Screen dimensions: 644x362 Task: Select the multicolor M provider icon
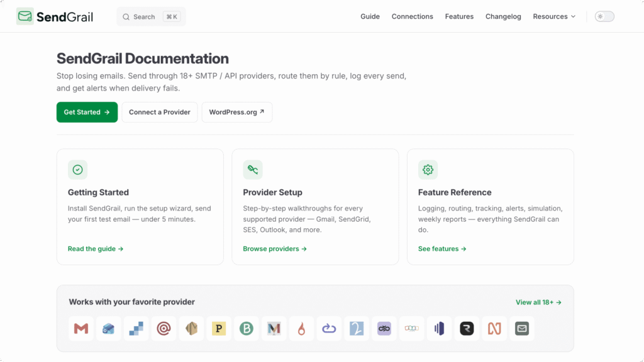tap(274, 328)
